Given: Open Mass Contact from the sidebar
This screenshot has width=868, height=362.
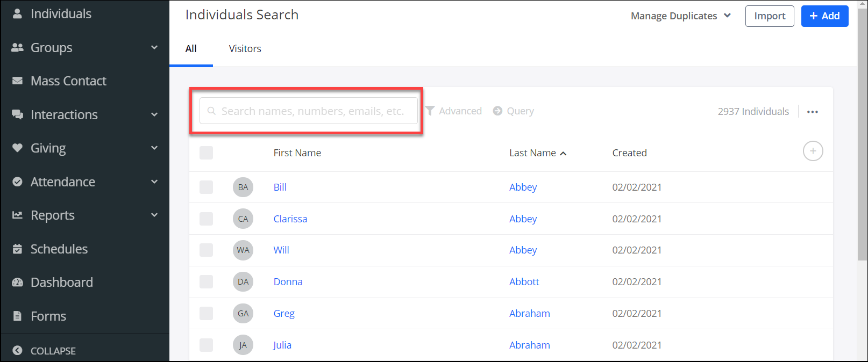Looking at the screenshot, I should [x=68, y=81].
